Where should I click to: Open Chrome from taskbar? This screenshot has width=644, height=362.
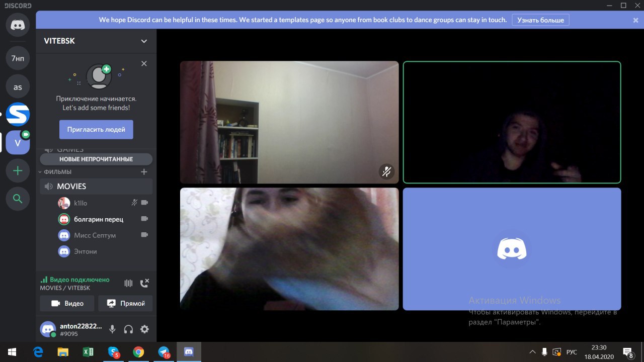138,352
